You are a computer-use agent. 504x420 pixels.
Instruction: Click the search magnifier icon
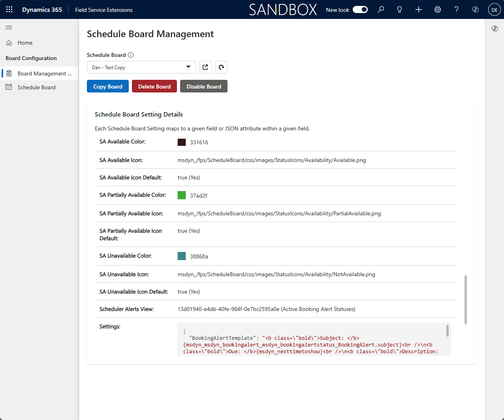coord(381,9)
